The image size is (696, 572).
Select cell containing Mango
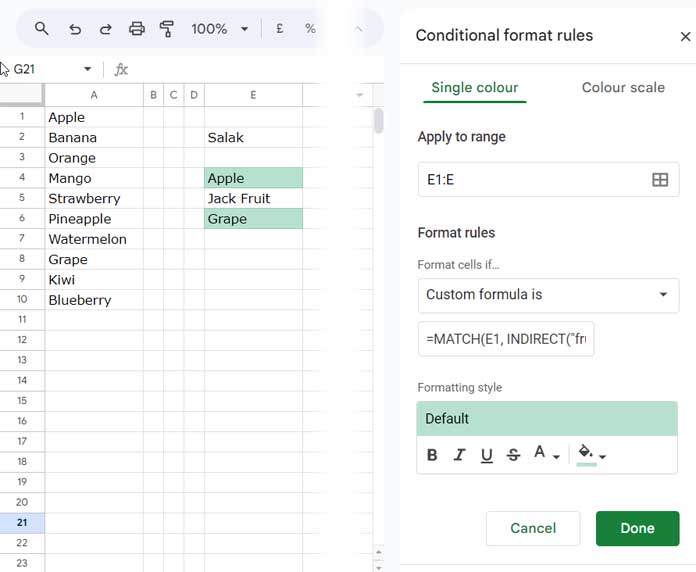[x=94, y=178]
